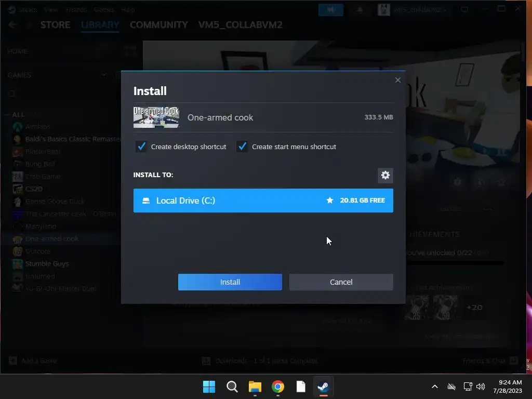Click the drive icon beside Local Drive
532x399 pixels.
click(x=146, y=201)
